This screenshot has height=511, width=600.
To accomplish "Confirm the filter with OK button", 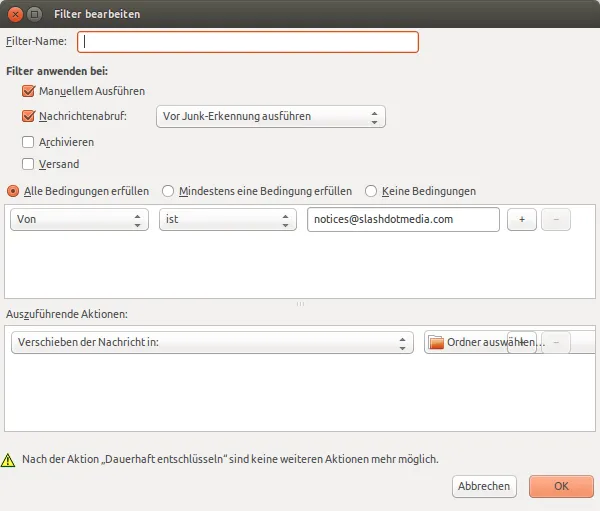I will click(561, 486).
